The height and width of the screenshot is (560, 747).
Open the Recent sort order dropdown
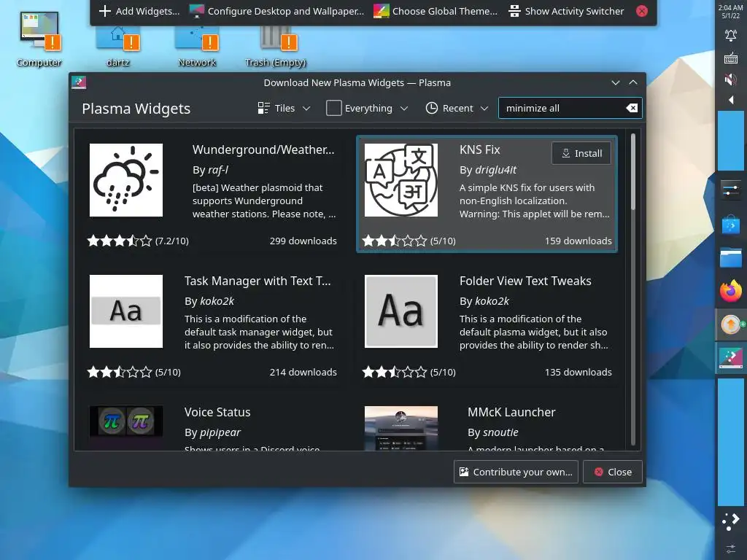point(457,108)
